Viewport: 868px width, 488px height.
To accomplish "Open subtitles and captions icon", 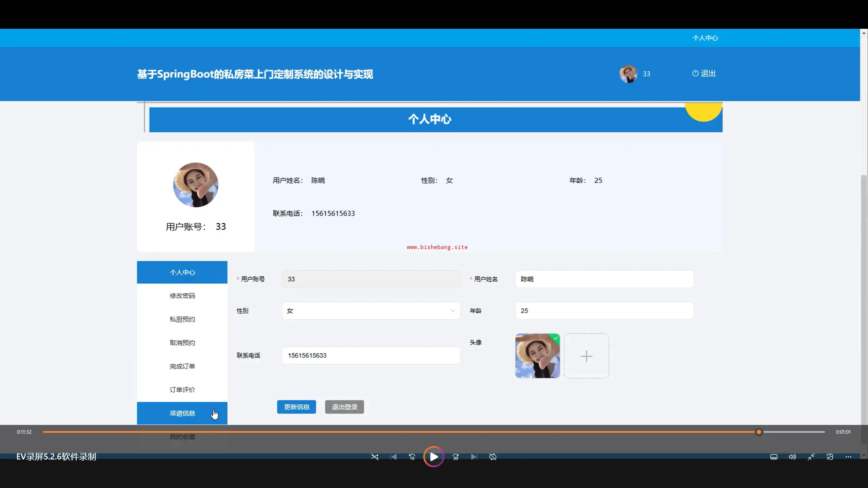I will [x=774, y=457].
